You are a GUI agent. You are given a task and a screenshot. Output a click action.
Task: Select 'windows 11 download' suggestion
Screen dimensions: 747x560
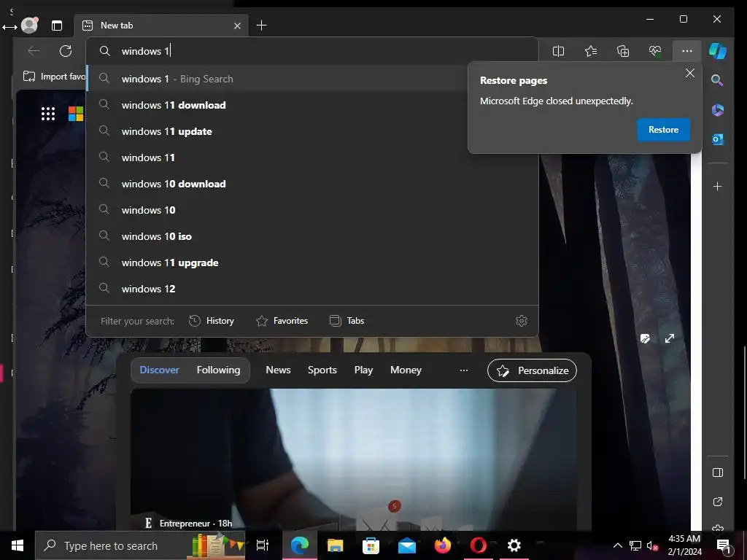pyautogui.click(x=312, y=105)
